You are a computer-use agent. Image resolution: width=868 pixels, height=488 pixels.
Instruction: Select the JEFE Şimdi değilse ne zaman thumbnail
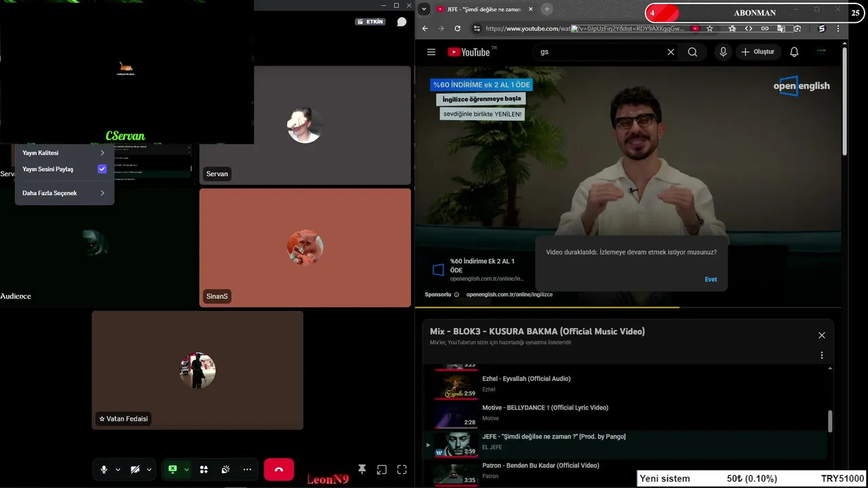pyautogui.click(x=456, y=445)
